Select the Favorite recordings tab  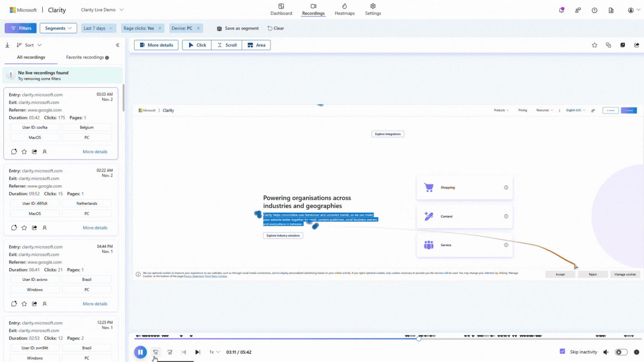(87, 57)
